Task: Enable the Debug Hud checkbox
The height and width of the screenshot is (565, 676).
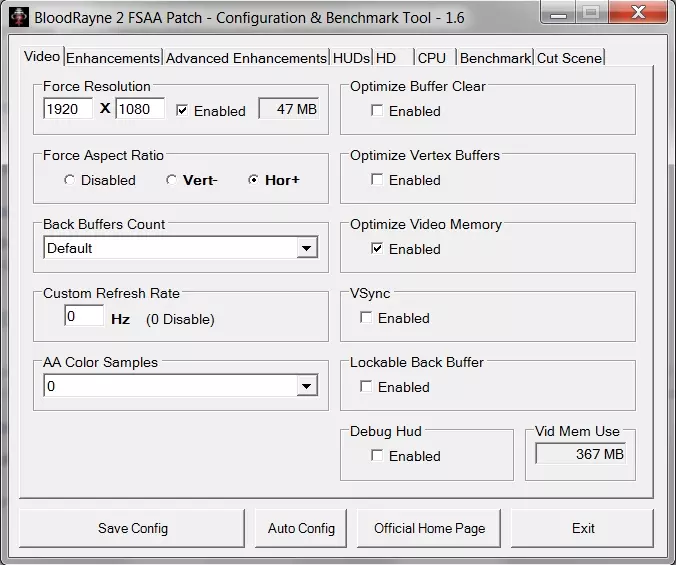Action: [377, 456]
